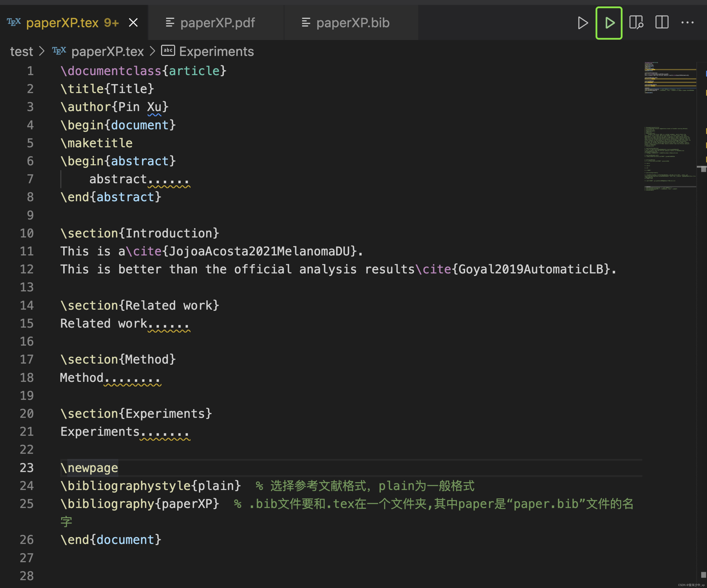Place the cursor on the \newpage line
The height and width of the screenshot is (588, 707).
[x=89, y=468]
